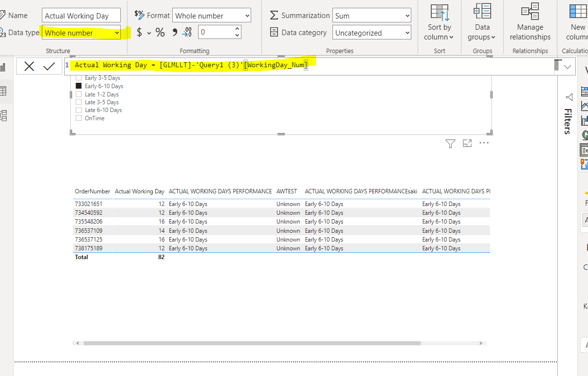588x376 pixels.
Task: Check Late 6-10 Days slicer box
Action: (78, 110)
